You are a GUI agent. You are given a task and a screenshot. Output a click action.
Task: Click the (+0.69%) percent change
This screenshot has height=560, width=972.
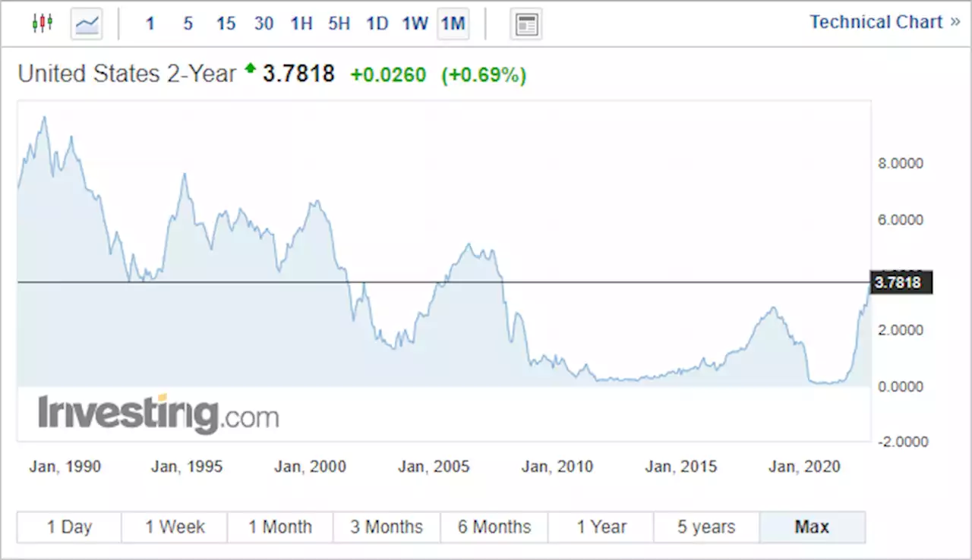484,75
